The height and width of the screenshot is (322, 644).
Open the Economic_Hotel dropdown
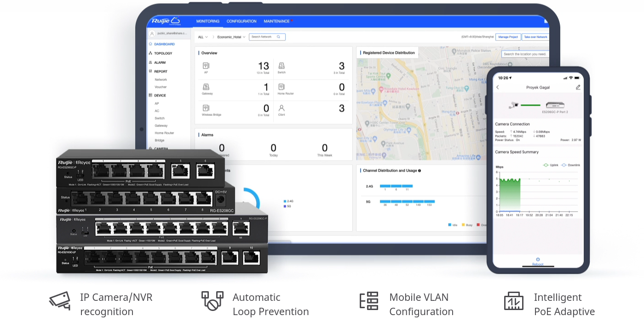[231, 37]
